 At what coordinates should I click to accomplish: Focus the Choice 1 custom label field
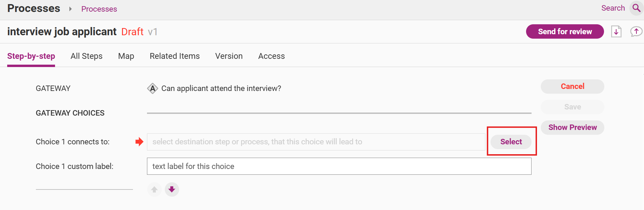(339, 166)
